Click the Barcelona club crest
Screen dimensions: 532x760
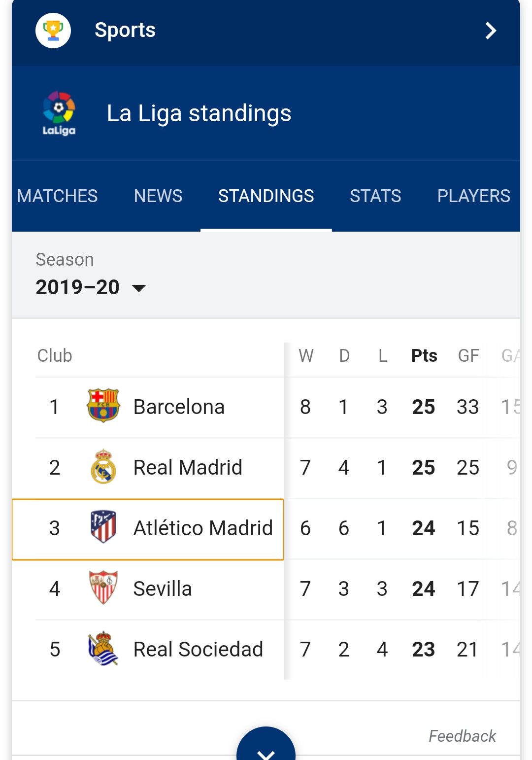pyautogui.click(x=103, y=406)
